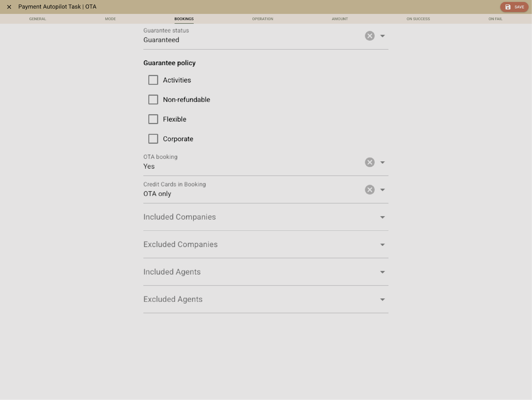Open the AMOUNT tab
The height and width of the screenshot is (400, 532).
coord(340,19)
